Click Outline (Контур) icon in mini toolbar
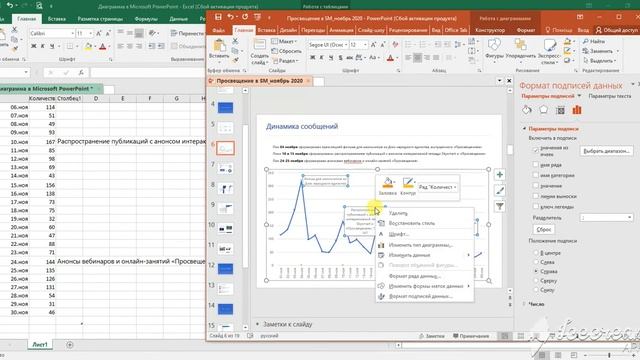Screen dimensions: 640x360 (407, 183)
